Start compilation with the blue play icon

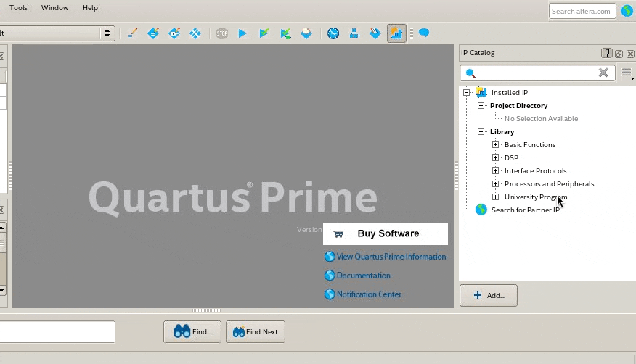tap(242, 33)
